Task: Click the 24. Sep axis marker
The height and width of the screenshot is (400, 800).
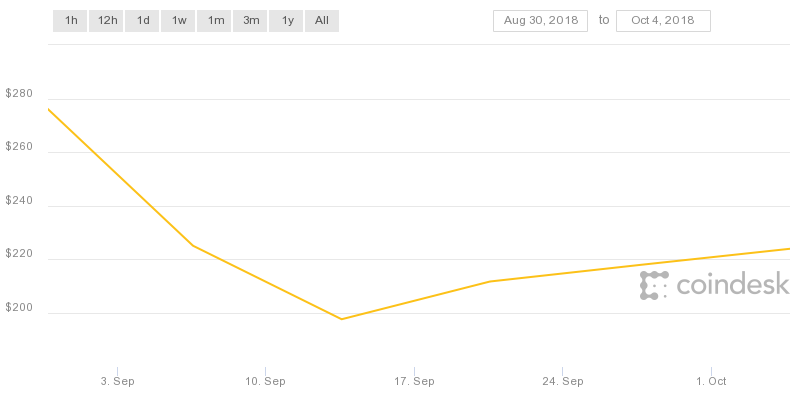Action: coord(563,381)
